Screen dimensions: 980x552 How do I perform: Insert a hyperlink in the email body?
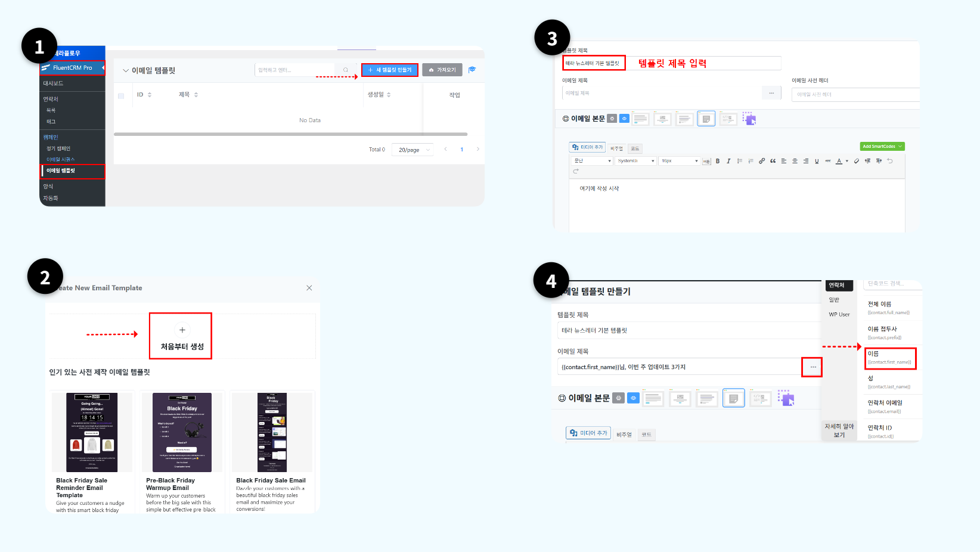point(761,160)
